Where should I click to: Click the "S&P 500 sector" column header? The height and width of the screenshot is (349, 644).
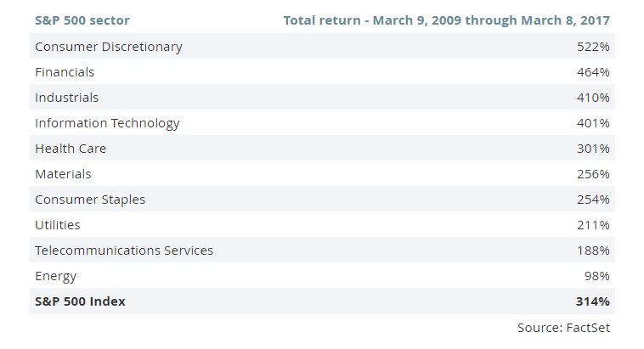82,20
